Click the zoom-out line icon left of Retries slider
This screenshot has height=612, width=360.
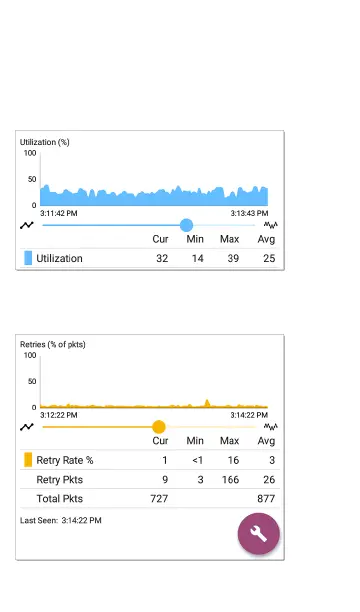[x=27, y=427]
